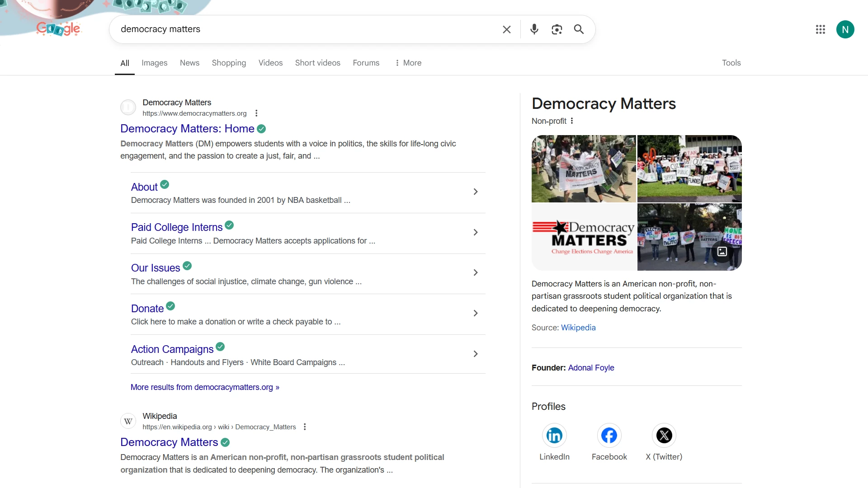Image resolution: width=868 pixels, height=488 pixels.
Task: Open the More search filters menu
Action: pos(408,63)
